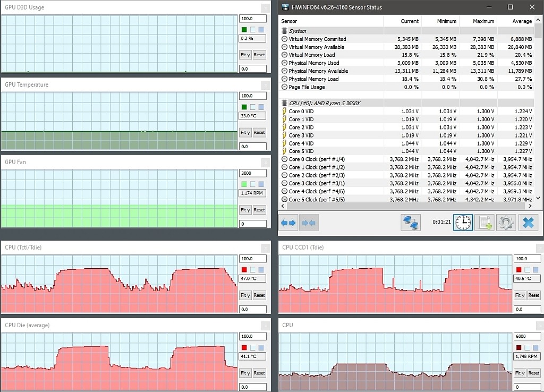Image resolution: width=544 pixels, height=392 pixels.
Task: Click Fit y in GPU Fan graph
Action: pos(245,210)
